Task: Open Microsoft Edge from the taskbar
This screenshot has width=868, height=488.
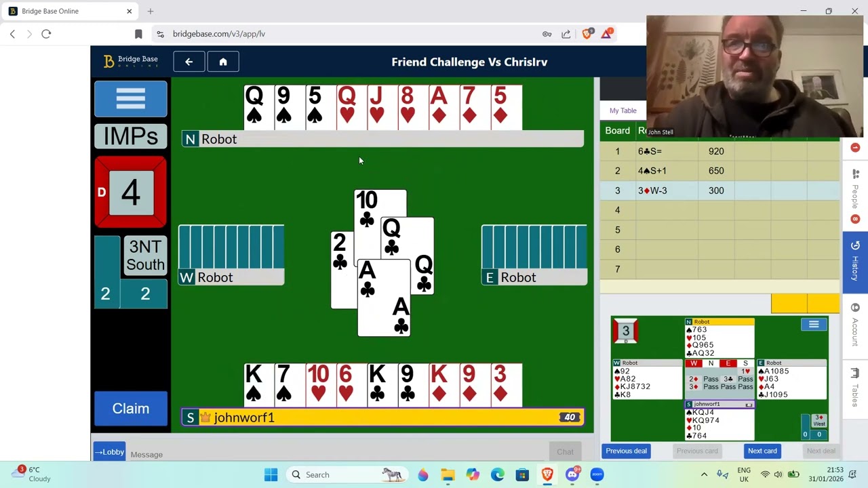Action: 498,474
